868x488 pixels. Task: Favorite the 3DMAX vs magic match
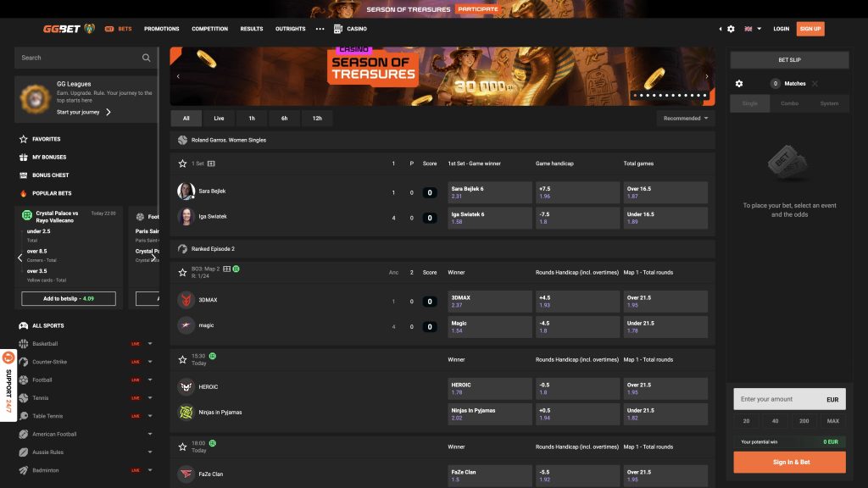tap(182, 272)
